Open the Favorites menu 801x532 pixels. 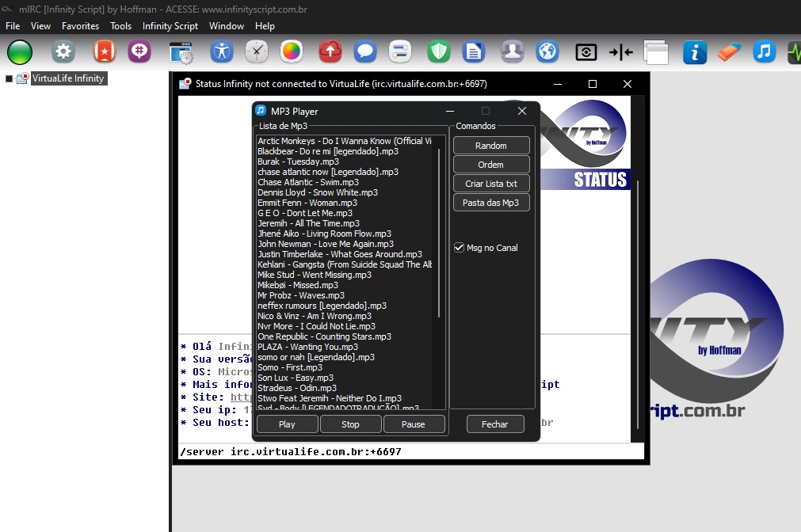pos(80,26)
